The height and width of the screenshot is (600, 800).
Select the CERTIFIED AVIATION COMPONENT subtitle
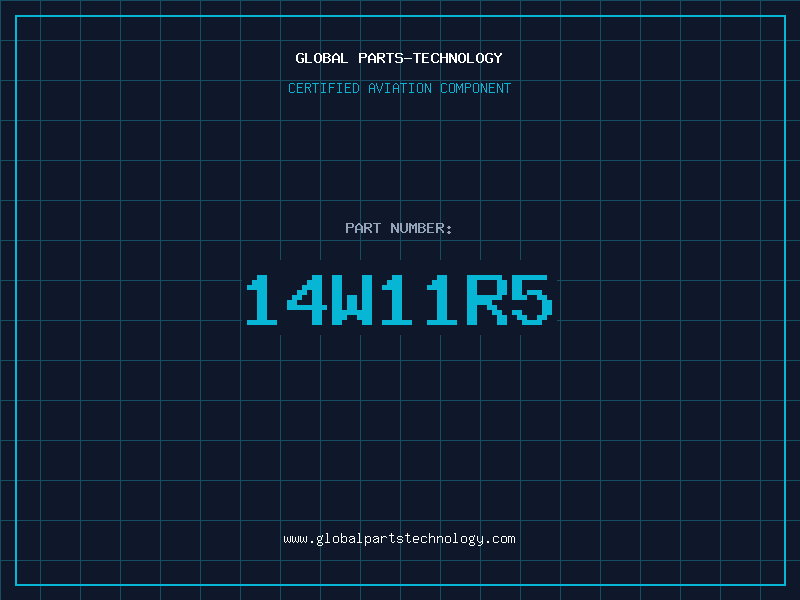point(399,88)
